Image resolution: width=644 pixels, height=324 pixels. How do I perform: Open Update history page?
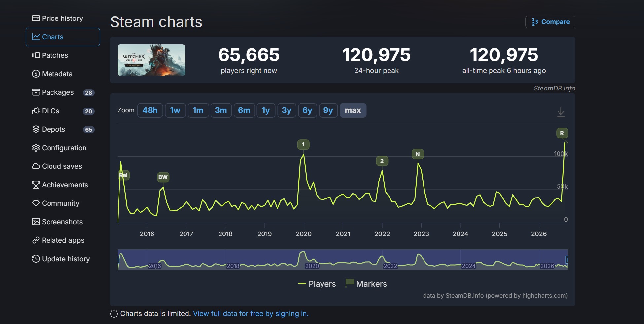(63, 259)
